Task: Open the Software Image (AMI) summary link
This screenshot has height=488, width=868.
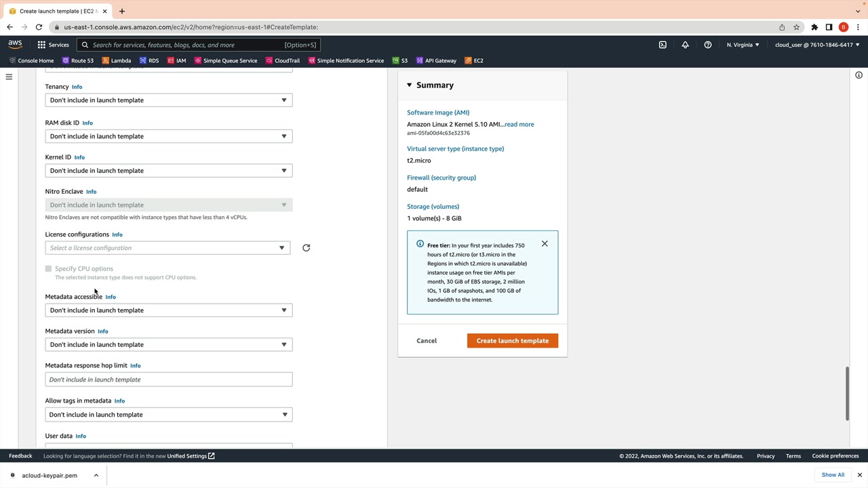Action: pos(438,113)
